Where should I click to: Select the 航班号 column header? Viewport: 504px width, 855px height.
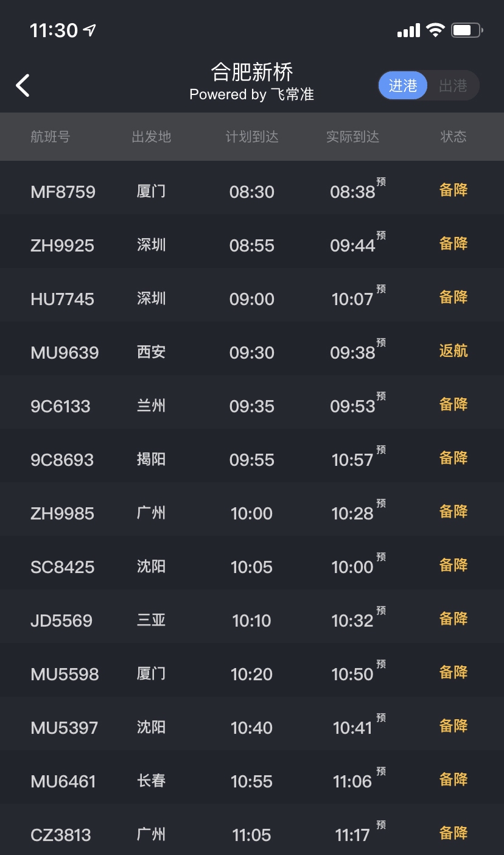point(50,136)
